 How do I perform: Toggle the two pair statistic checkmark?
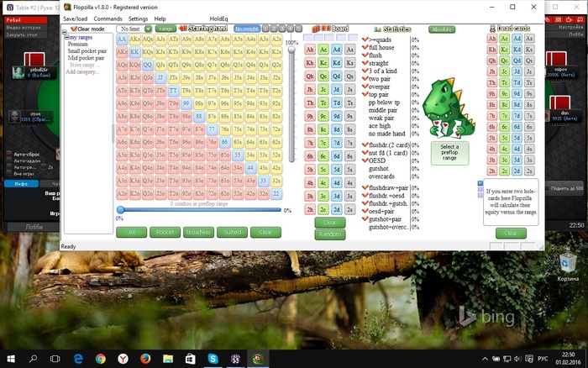[x=365, y=78]
